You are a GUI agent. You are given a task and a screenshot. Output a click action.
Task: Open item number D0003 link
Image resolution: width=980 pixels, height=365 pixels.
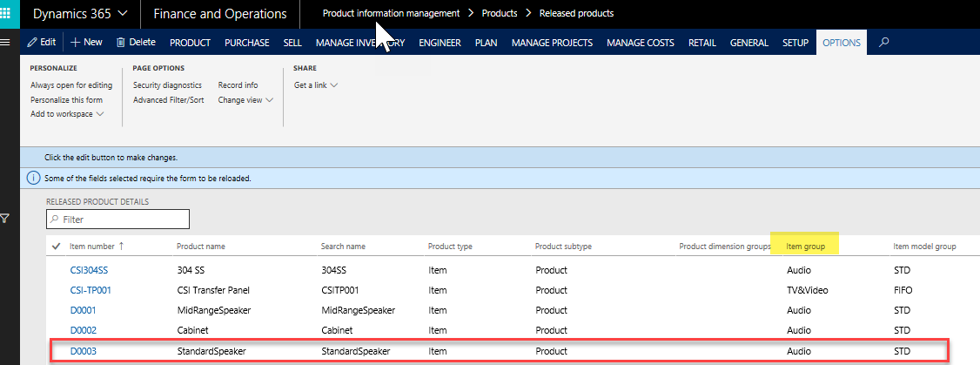click(x=81, y=351)
